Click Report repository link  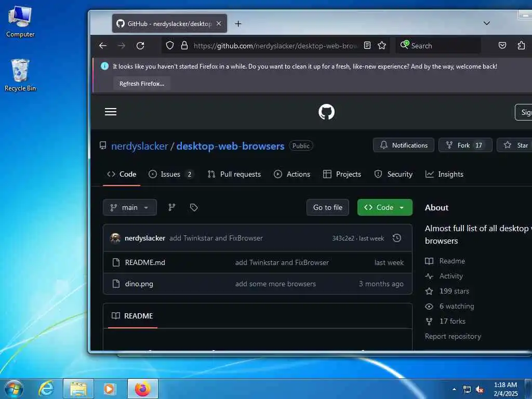453,336
